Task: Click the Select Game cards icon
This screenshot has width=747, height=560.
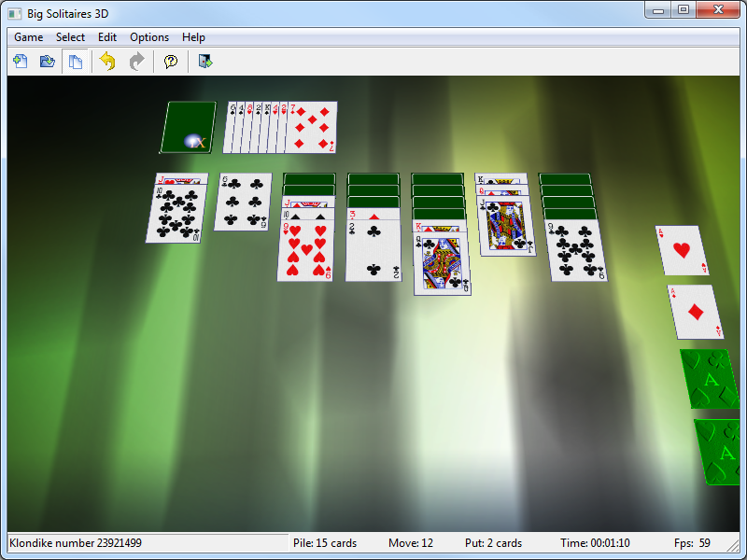Action: click(75, 62)
